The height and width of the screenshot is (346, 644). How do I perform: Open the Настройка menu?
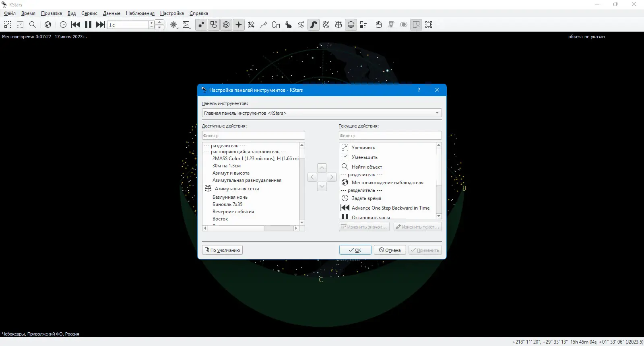pos(172,13)
